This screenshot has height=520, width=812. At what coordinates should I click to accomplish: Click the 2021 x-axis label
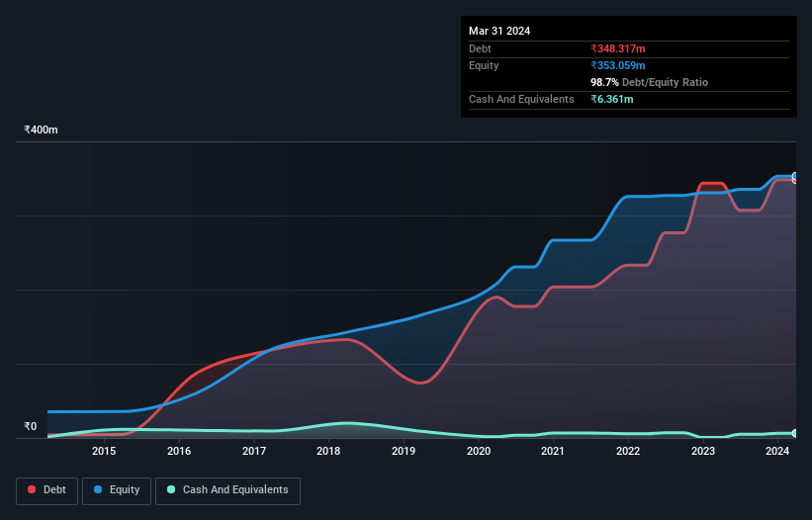[x=553, y=451]
